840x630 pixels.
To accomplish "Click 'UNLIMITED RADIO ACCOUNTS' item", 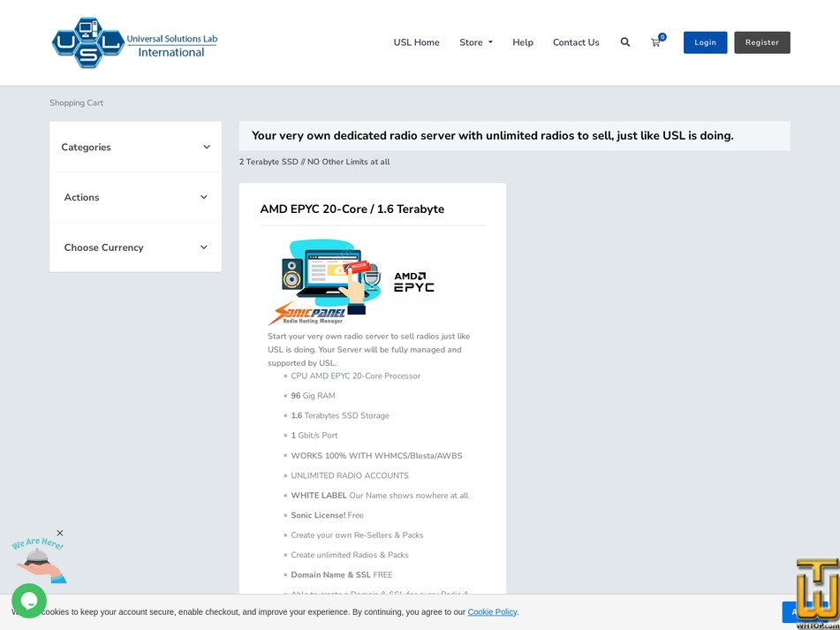I will tap(349, 475).
